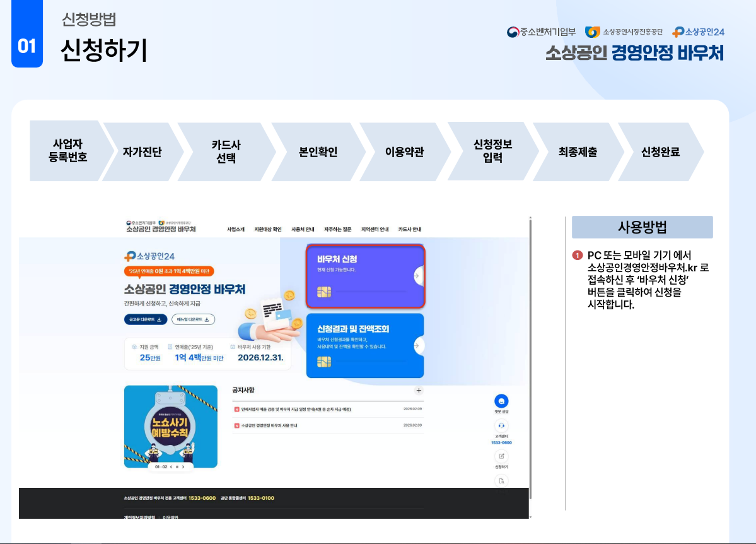The width and height of the screenshot is (756, 544).
Task: Click the 신청하기 quick menu icon
Action: click(501, 456)
